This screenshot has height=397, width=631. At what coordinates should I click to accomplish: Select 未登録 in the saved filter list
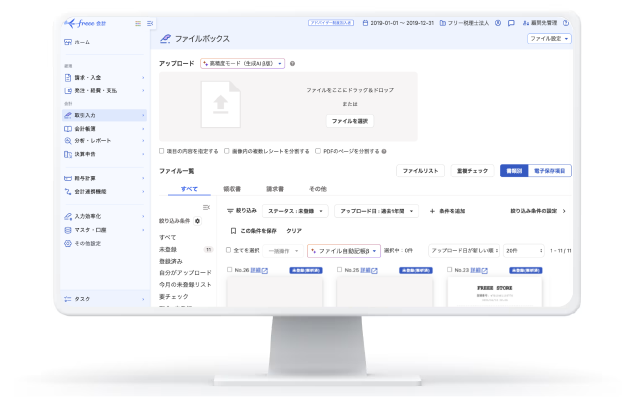[168, 249]
